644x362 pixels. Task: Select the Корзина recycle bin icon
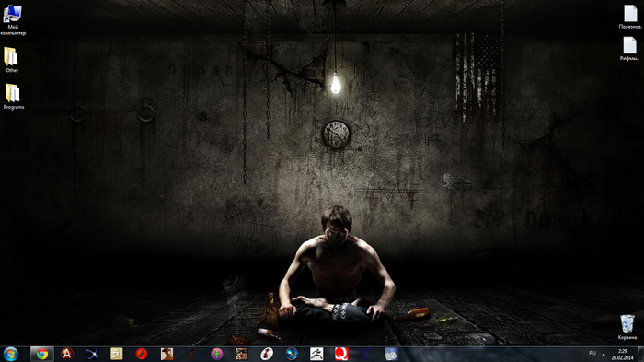pyautogui.click(x=627, y=327)
